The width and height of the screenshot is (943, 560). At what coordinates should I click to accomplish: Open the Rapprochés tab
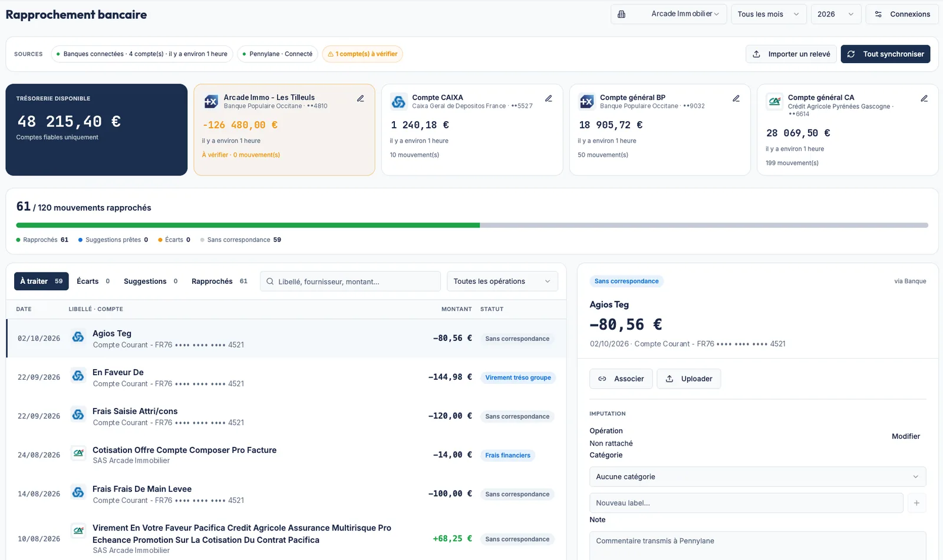click(x=219, y=281)
